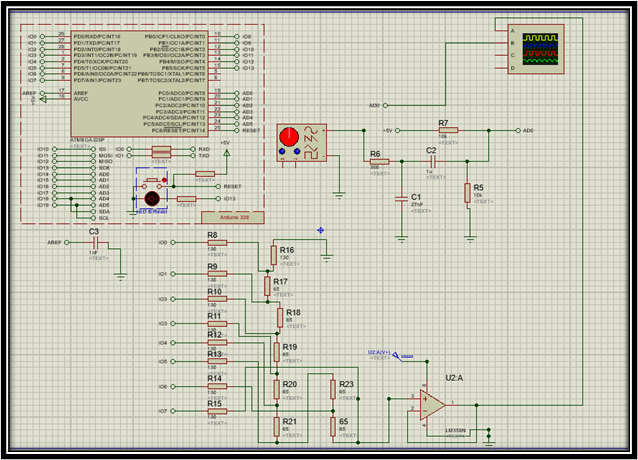
Task: Select capacitor C2 symbol
Action: point(433,161)
